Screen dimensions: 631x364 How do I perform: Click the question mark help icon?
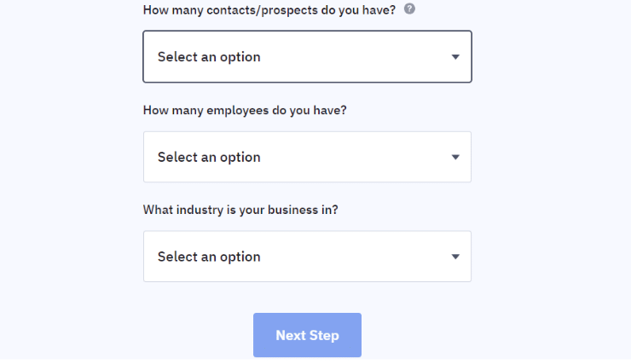click(x=409, y=9)
